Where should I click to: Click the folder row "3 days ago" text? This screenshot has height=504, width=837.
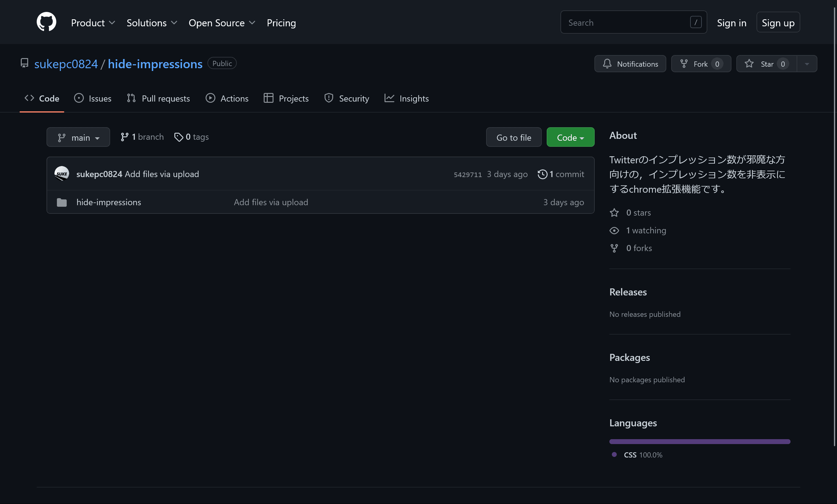point(564,202)
